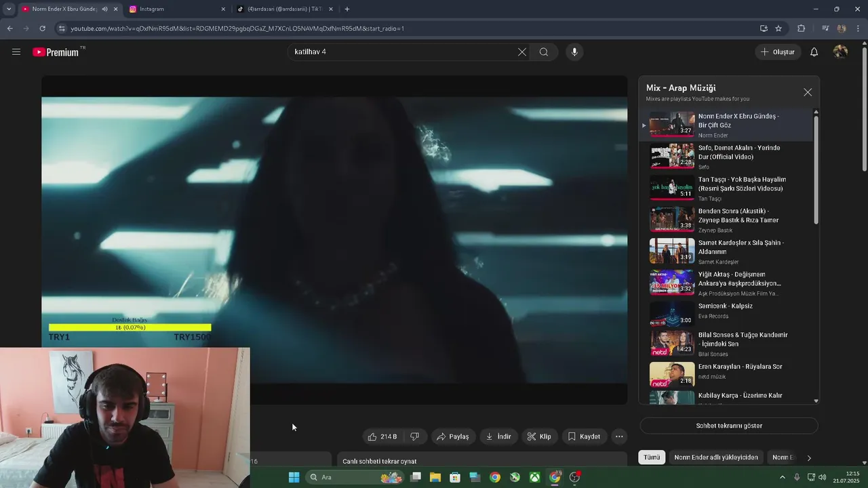The height and width of the screenshot is (488, 868).
Task: Show hidden tray icons chevron
Action: tap(782, 477)
